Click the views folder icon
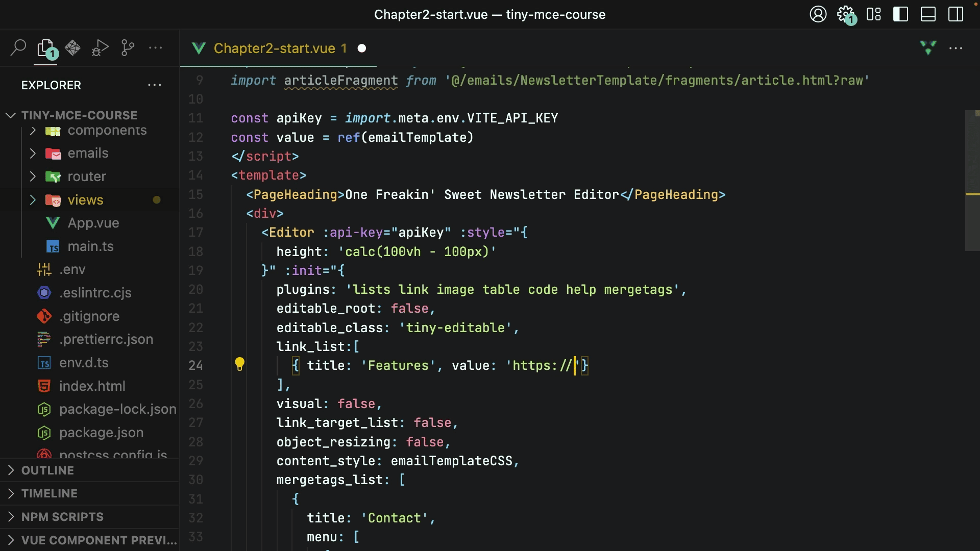This screenshot has height=551, width=980. click(x=53, y=200)
